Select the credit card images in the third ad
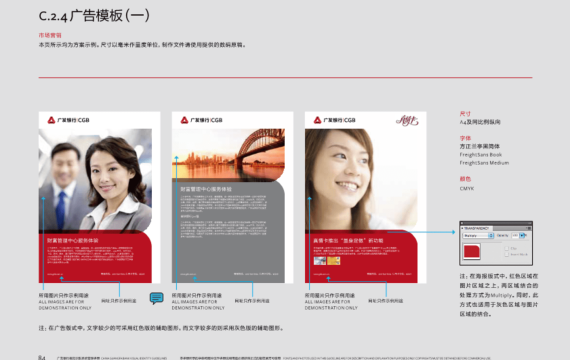Image resolution: width=570 pixels, height=360 pixels. coord(327,261)
